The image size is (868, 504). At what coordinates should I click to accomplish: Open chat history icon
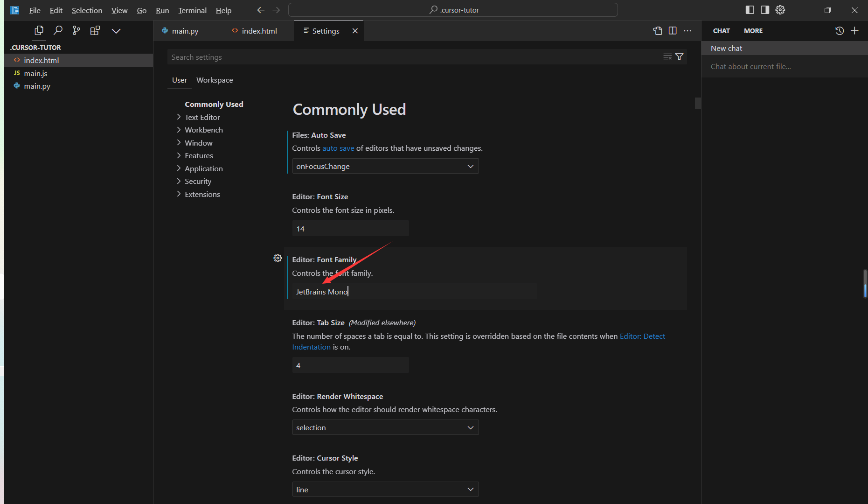point(840,31)
